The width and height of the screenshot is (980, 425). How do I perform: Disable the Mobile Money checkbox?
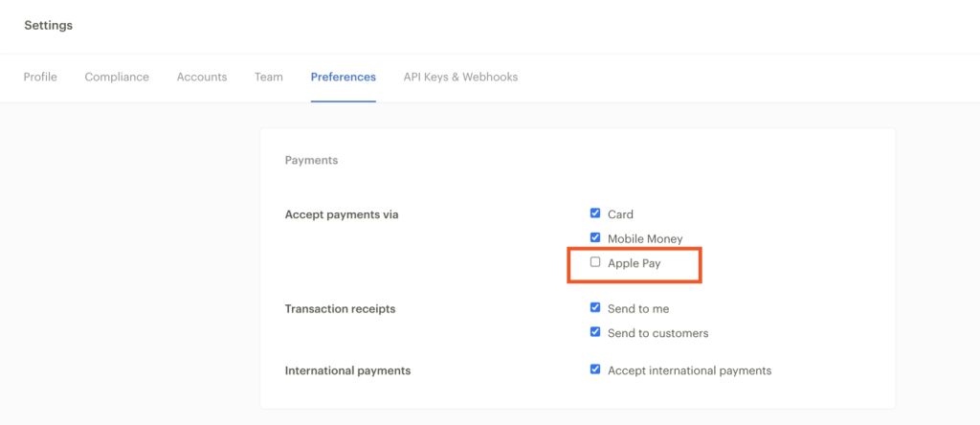click(595, 237)
